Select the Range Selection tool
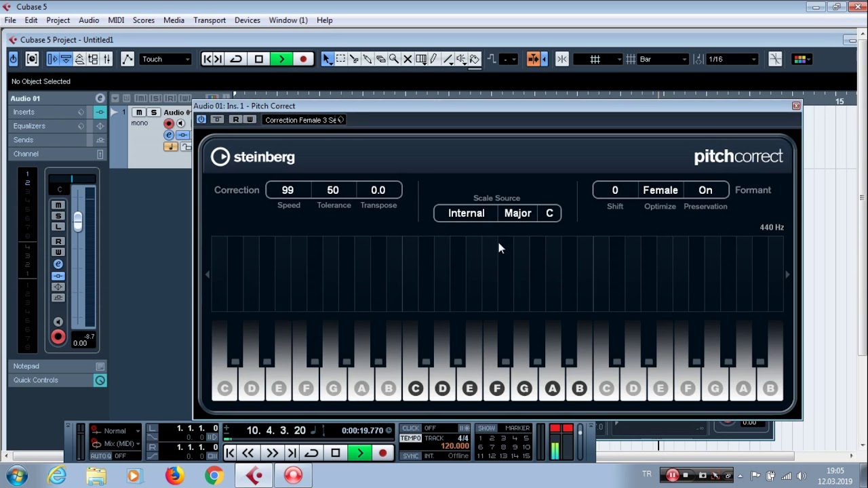Viewport: 868px width, 488px height. pos(341,59)
